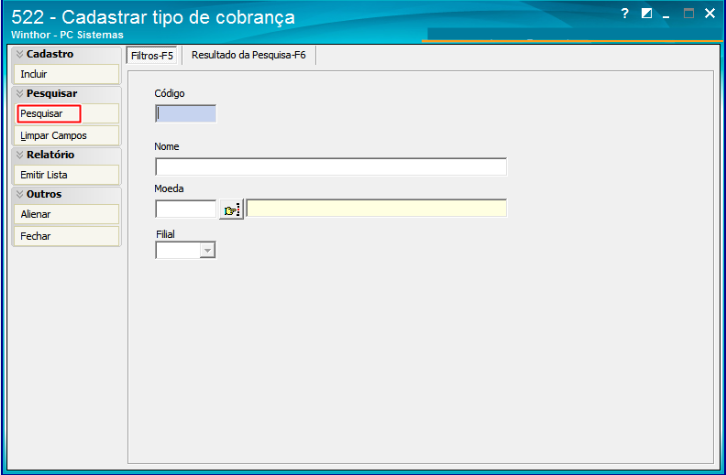The image size is (726, 475).
Task: Click the help question mark icon
Action: pos(625,13)
